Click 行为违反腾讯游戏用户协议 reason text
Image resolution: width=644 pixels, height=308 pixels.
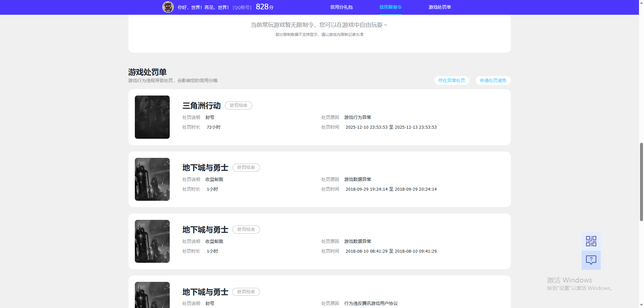pyautogui.click(x=371, y=304)
